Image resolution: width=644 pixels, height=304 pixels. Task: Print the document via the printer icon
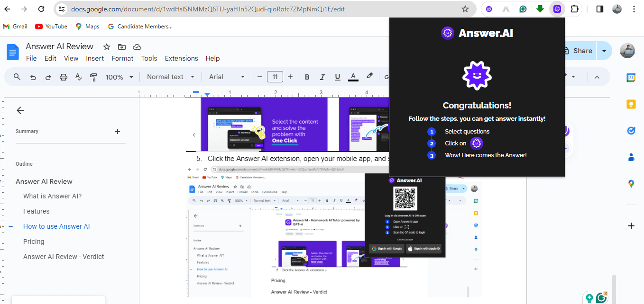63,76
